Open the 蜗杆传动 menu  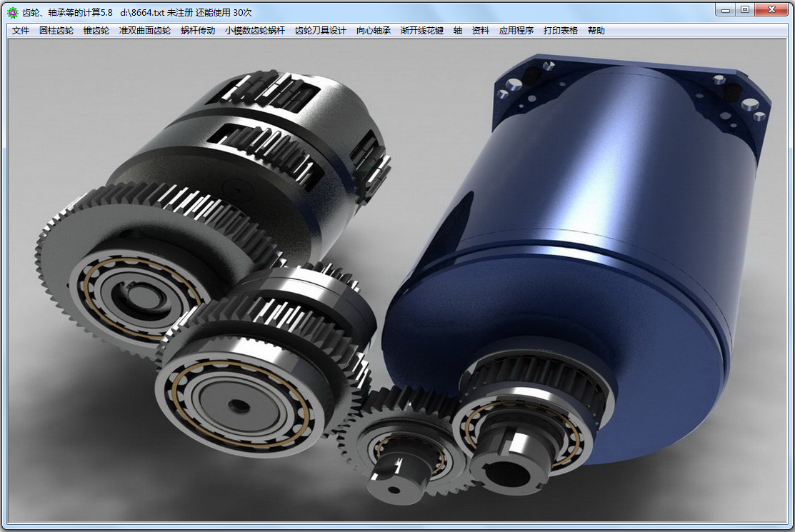tap(198, 31)
